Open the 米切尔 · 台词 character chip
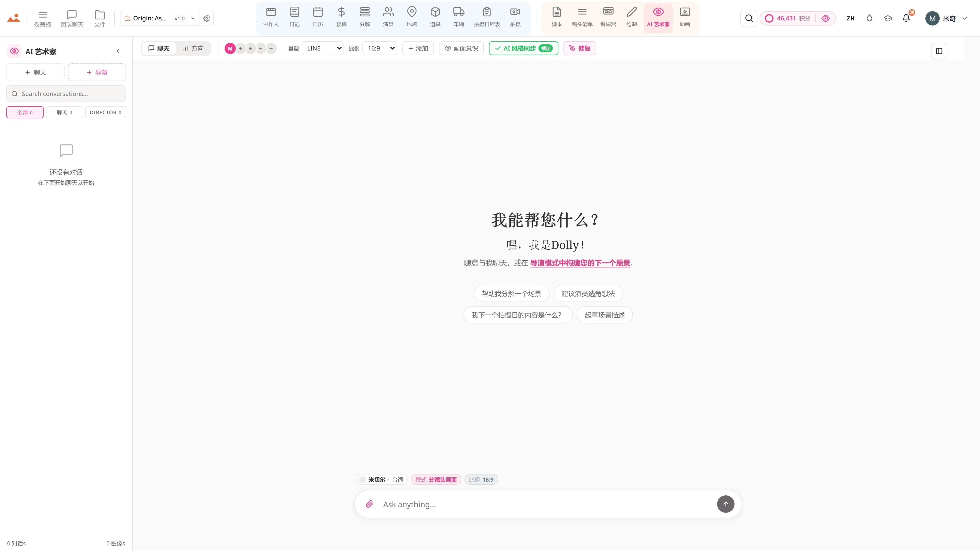The image size is (980, 551). [x=382, y=480]
